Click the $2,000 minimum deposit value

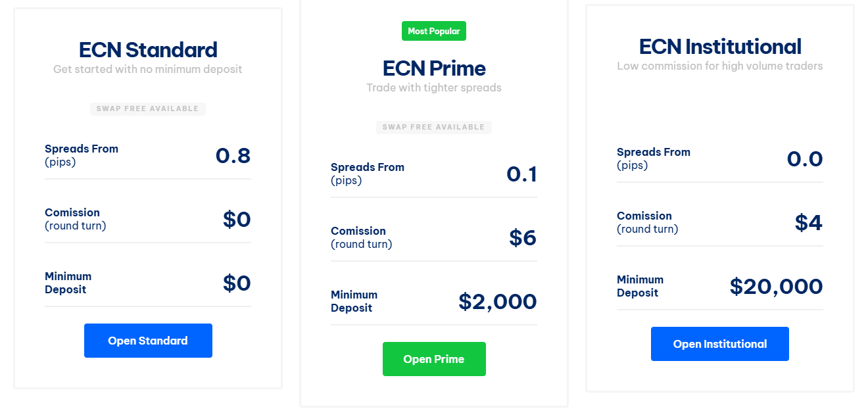(x=498, y=302)
